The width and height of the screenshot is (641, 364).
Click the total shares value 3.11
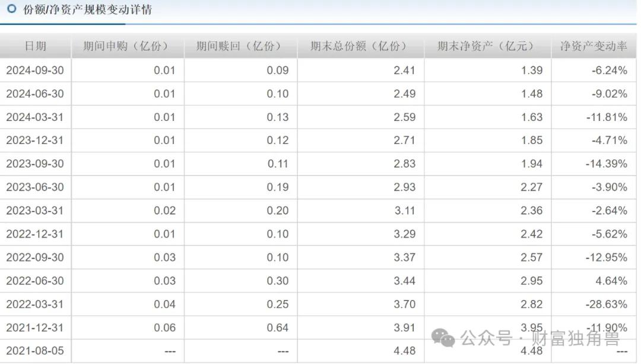coord(405,210)
